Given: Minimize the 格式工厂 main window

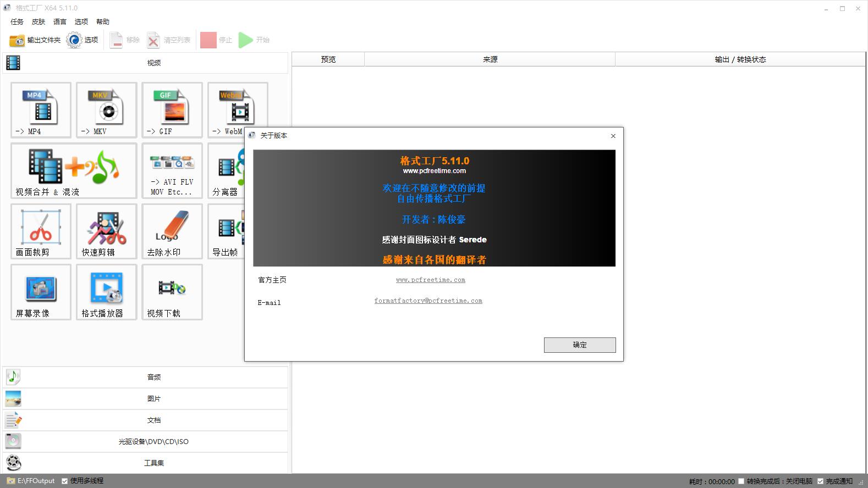Looking at the screenshot, I should coord(826,8).
